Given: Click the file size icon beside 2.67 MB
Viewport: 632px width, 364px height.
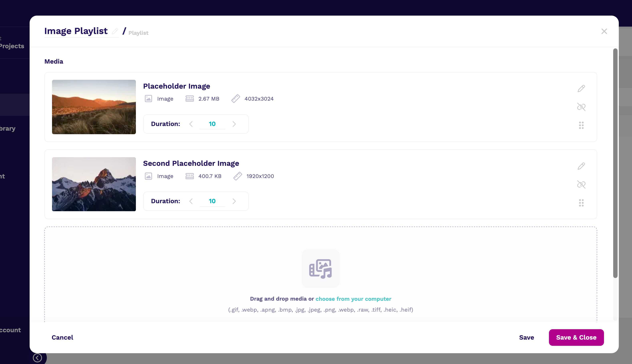Looking at the screenshot, I should click(x=190, y=99).
